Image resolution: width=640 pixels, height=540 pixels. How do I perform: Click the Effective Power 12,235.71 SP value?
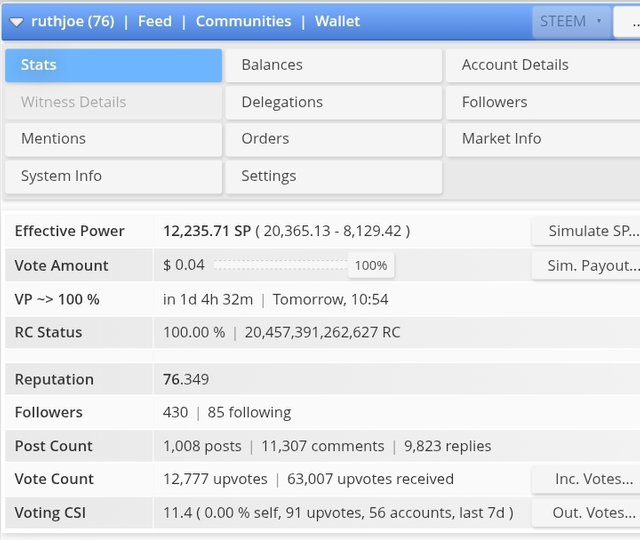[207, 231]
